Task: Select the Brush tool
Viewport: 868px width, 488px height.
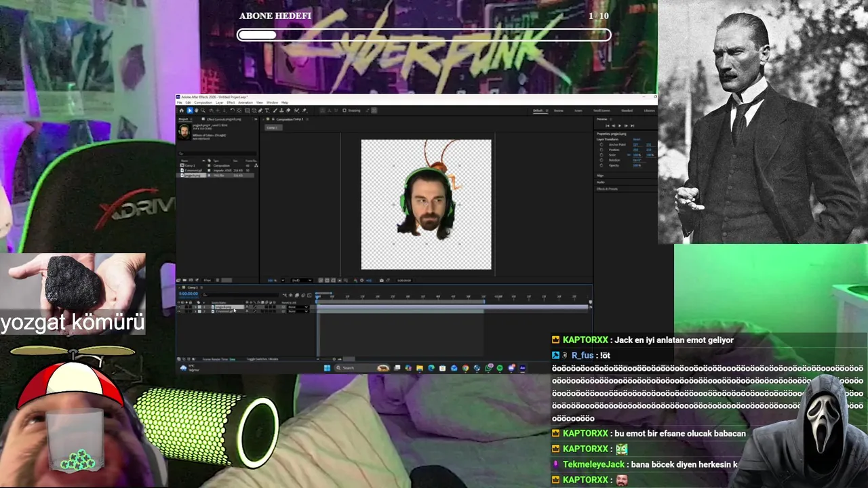Action: [275, 110]
